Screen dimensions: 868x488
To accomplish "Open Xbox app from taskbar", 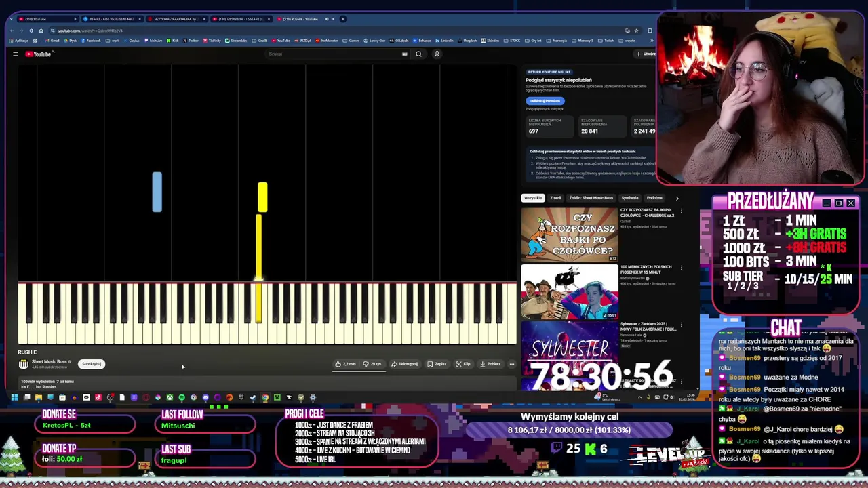I will (170, 397).
